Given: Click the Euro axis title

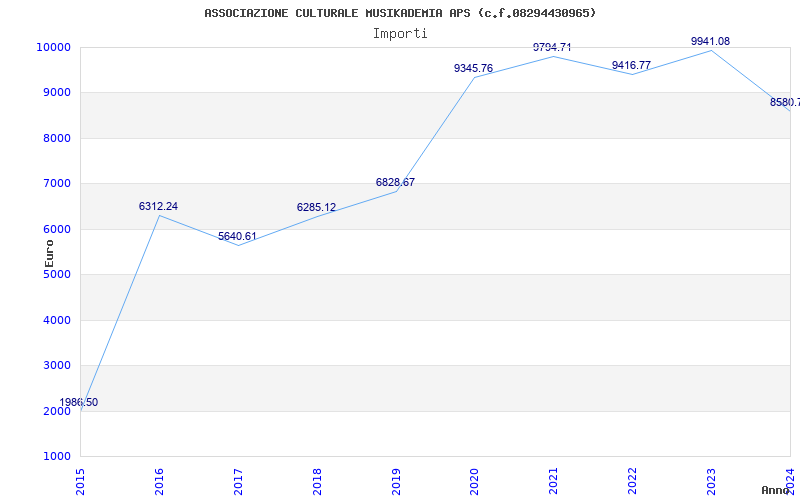Looking at the screenshot, I should [49, 254].
